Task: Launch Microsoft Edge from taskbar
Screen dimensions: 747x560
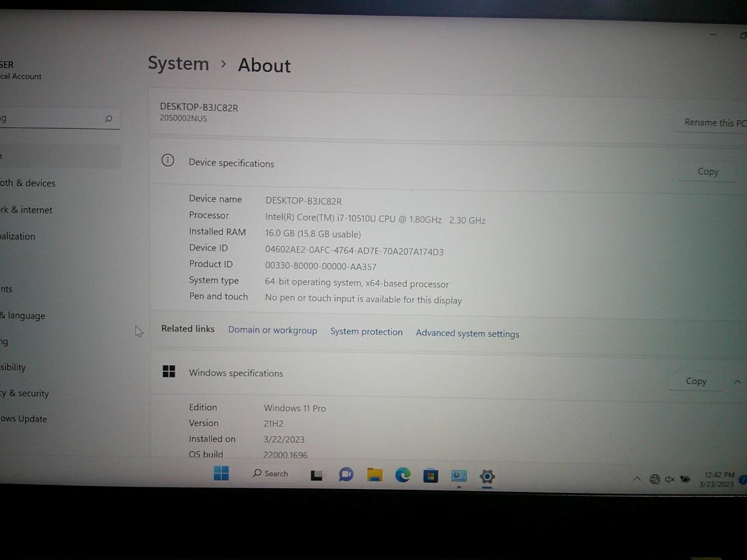Action: click(403, 475)
